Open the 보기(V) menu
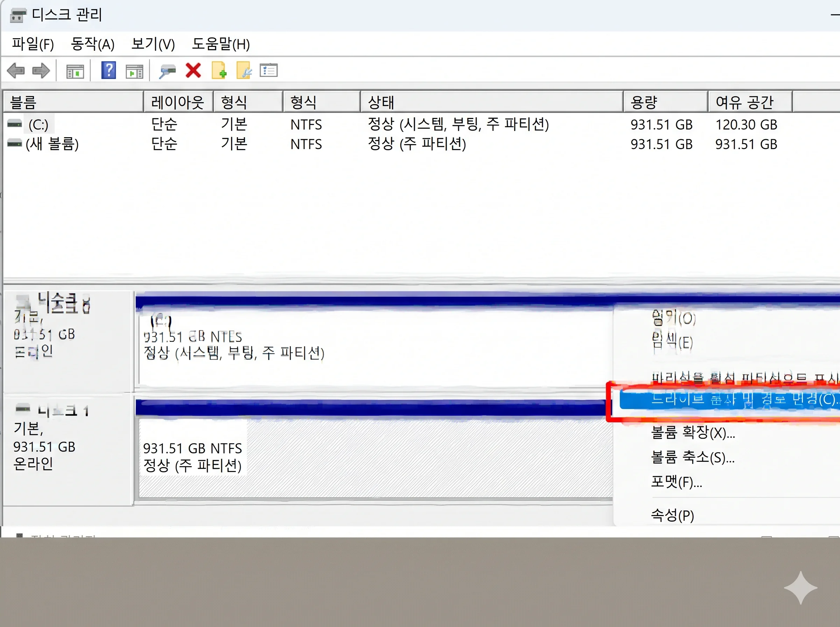The image size is (840, 627). pyautogui.click(x=153, y=44)
